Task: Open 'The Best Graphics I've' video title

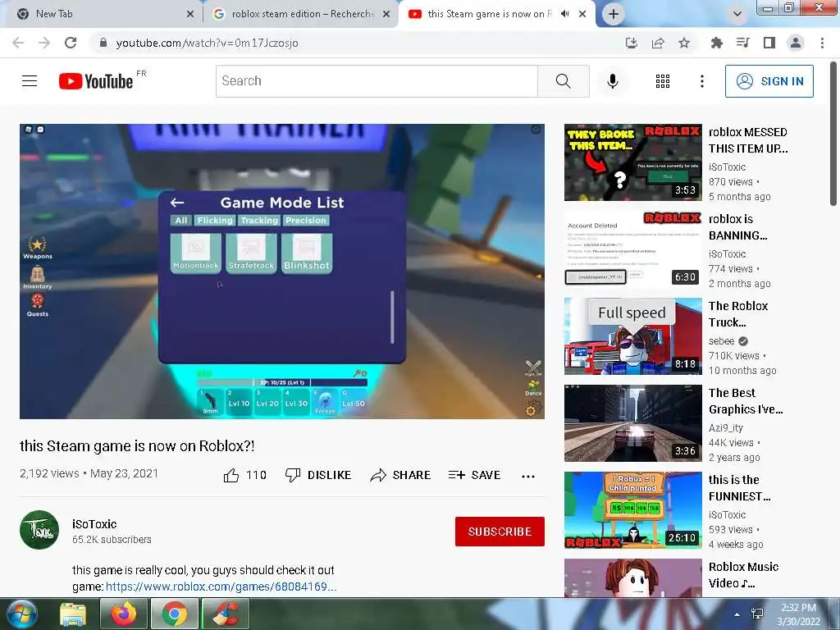Action: click(746, 401)
